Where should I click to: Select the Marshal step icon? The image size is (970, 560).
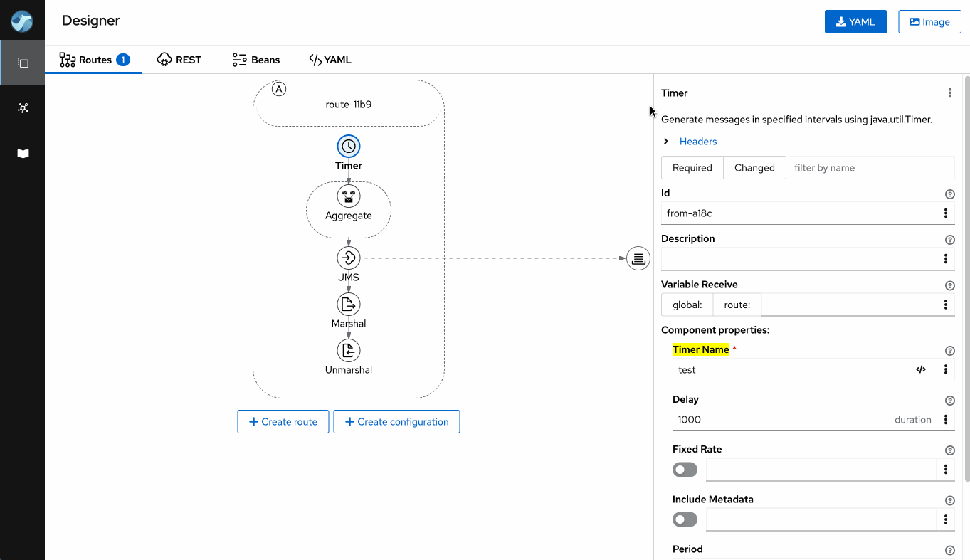tap(349, 305)
